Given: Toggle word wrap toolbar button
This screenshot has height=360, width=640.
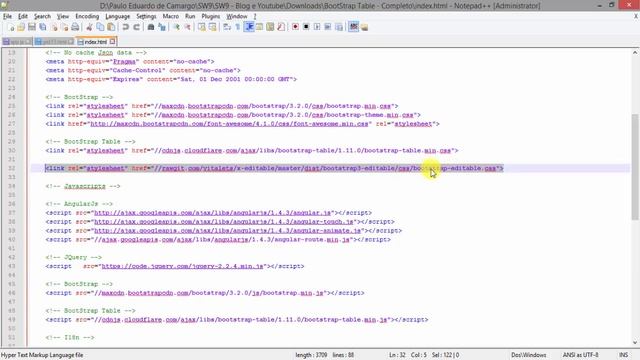Looking at the screenshot, I should tap(227, 27).
